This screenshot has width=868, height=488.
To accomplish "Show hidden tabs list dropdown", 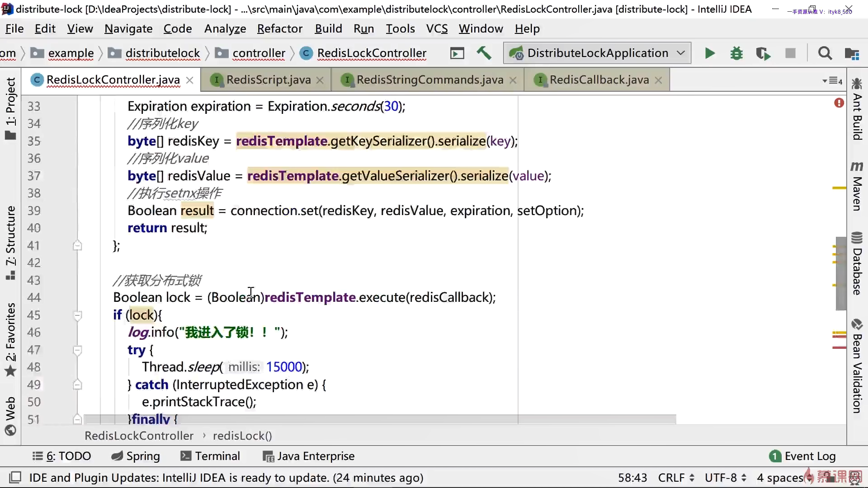I will coord(832,80).
